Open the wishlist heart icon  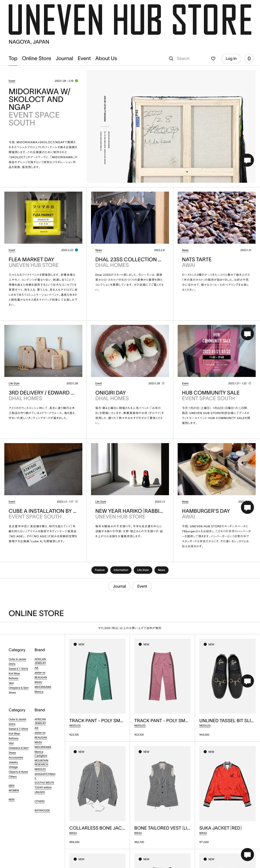(213, 59)
